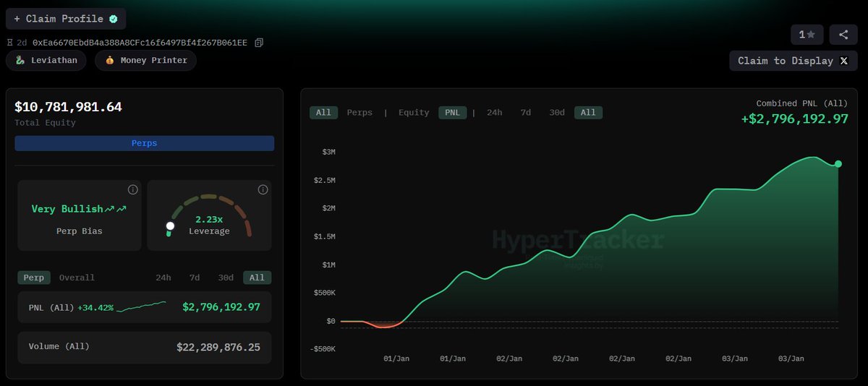Copy the wallet address icon

click(259, 43)
